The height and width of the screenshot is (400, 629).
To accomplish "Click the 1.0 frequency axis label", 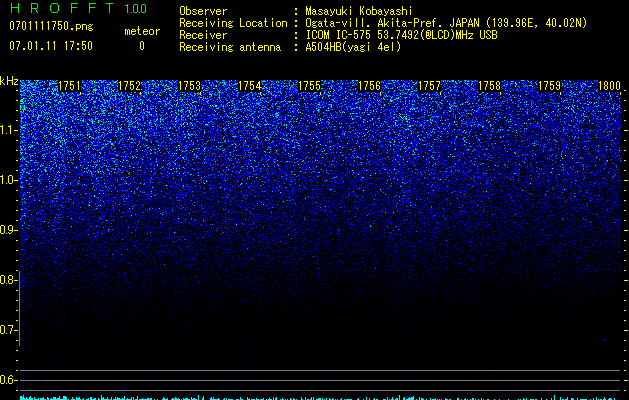I will 8,180.
